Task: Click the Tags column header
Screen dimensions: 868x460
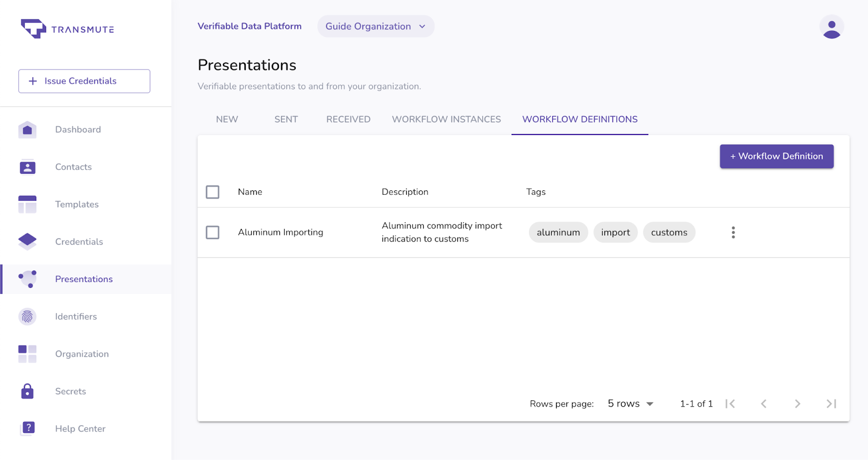Action: (x=536, y=192)
